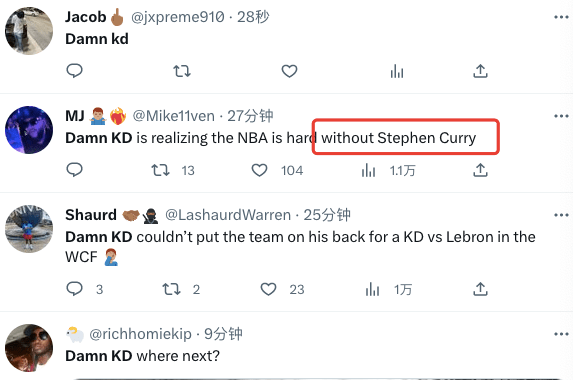Like Jacob's "Damn kd" tweet

289,71
